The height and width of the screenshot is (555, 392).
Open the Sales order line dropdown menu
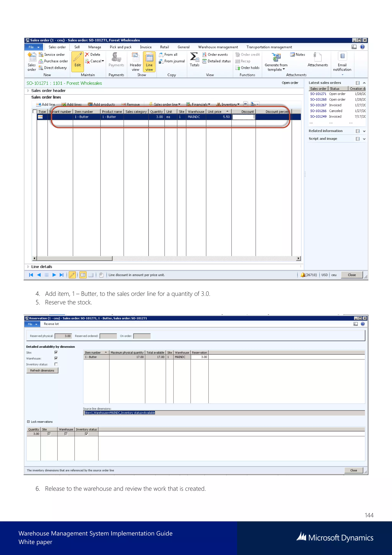pos(165,104)
